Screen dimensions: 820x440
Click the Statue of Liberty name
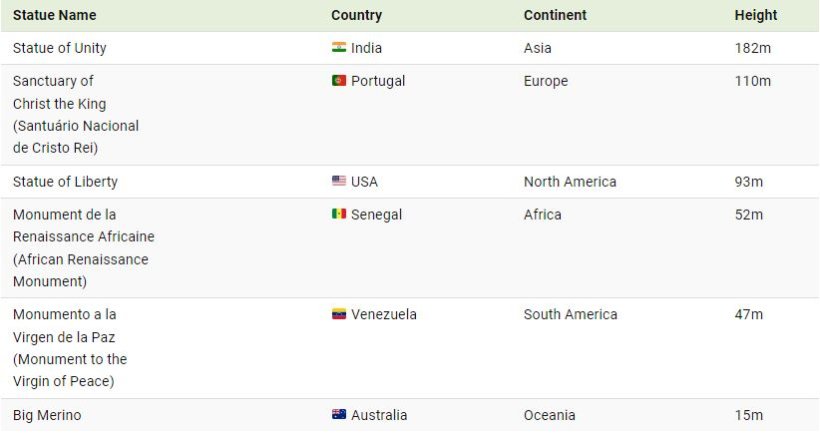click(65, 182)
